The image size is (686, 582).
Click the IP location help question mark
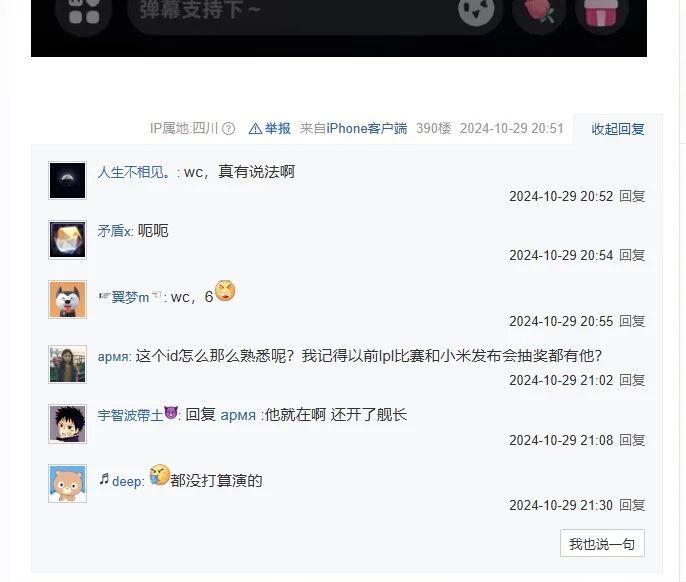pos(228,129)
